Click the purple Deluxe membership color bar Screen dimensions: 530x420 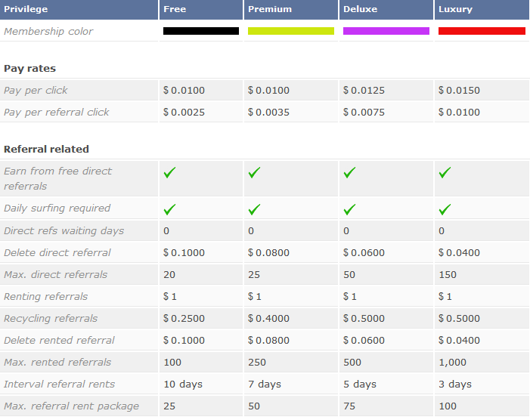[x=386, y=31]
